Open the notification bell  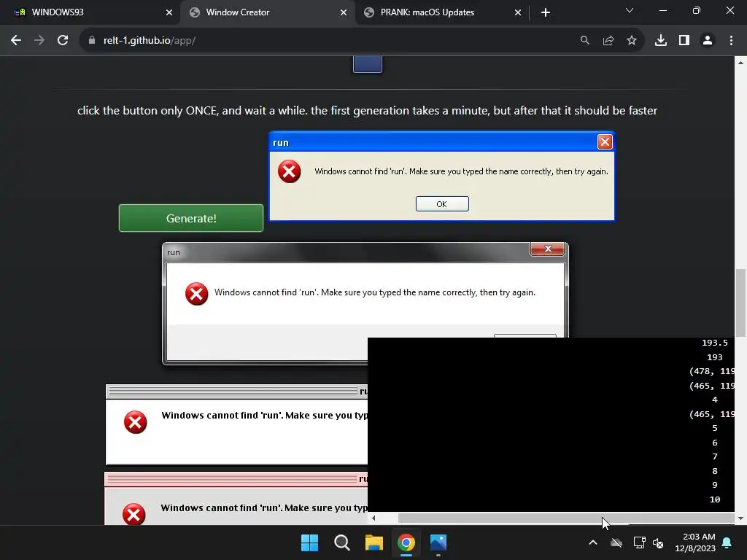727,542
